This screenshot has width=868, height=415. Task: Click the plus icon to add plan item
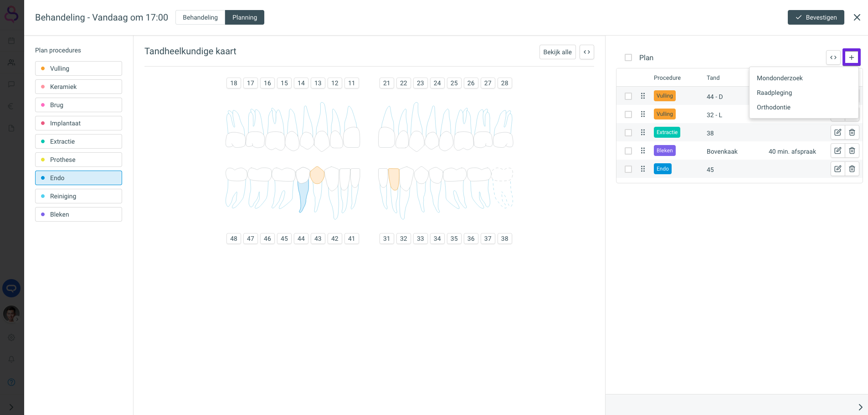[851, 57]
